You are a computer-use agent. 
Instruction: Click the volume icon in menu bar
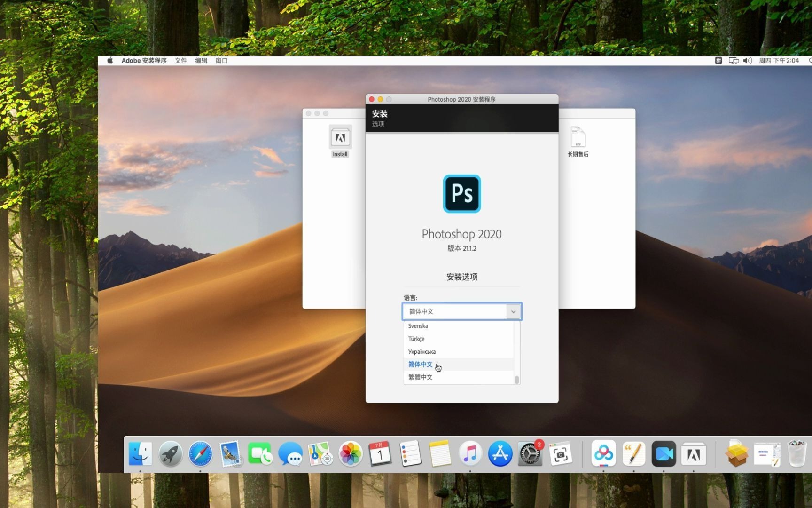[748, 61]
